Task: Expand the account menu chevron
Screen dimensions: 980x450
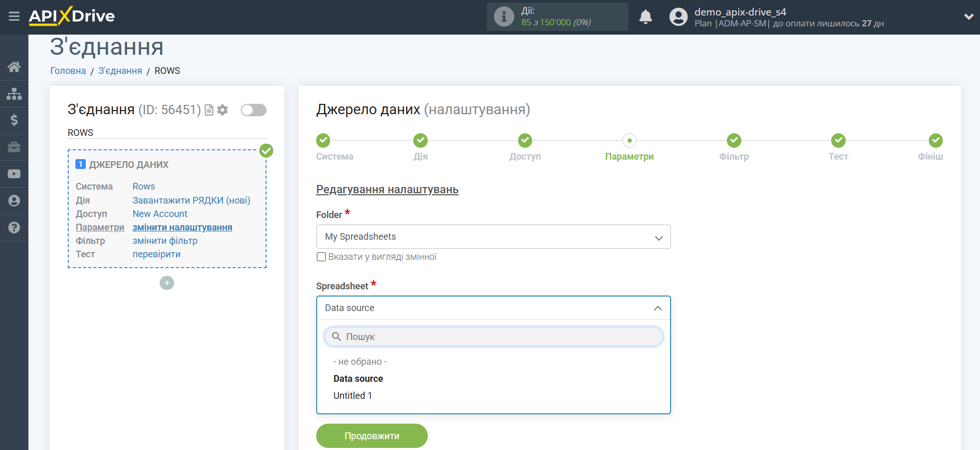Action: pos(969,17)
